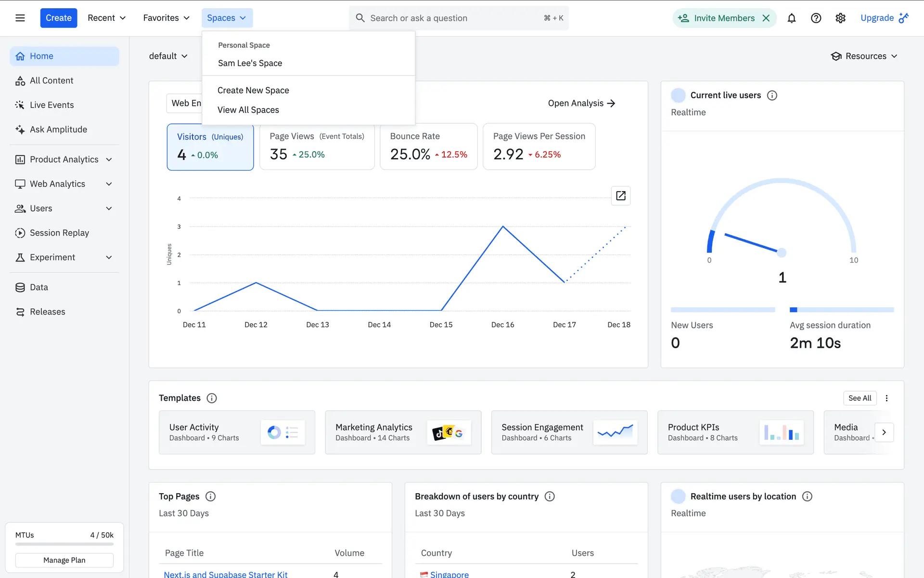924x578 pixels.
Task: Click info icon beside Current live users
Action: [772, 95]
